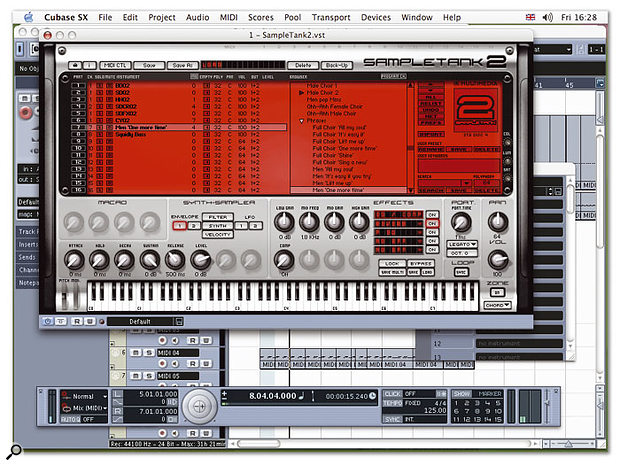Image resolution: width=620 pixels, height=466 pixels.
Task: Click the VELOCITY button
Action: point(218,234)
